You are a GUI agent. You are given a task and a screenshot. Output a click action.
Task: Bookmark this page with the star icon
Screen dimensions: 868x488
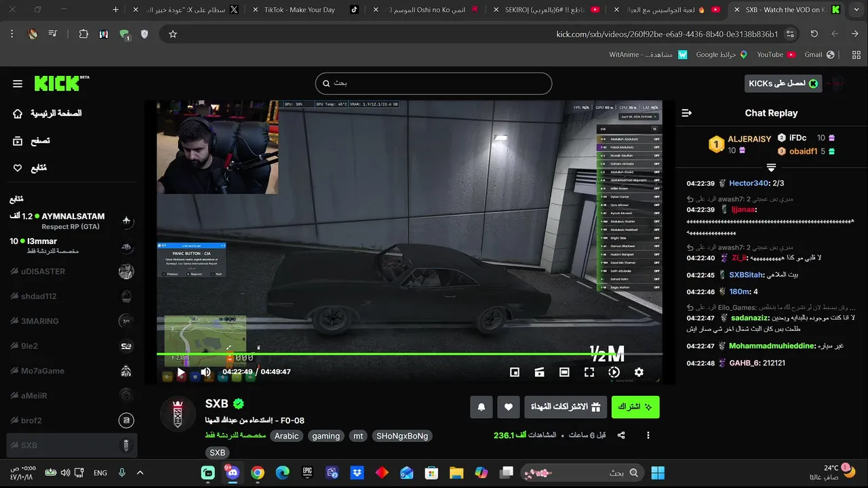click(x=173, y=34)
